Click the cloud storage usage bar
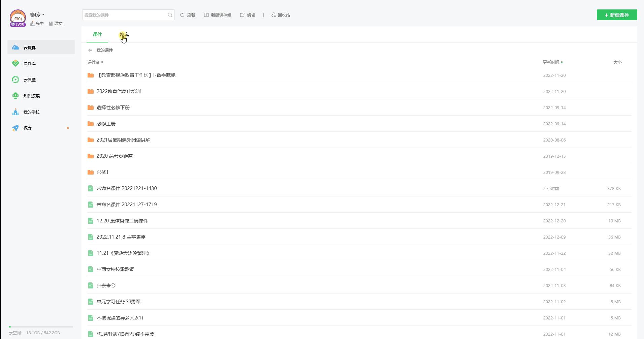This screenshot has width=644, height=339. tap(41, 327)
